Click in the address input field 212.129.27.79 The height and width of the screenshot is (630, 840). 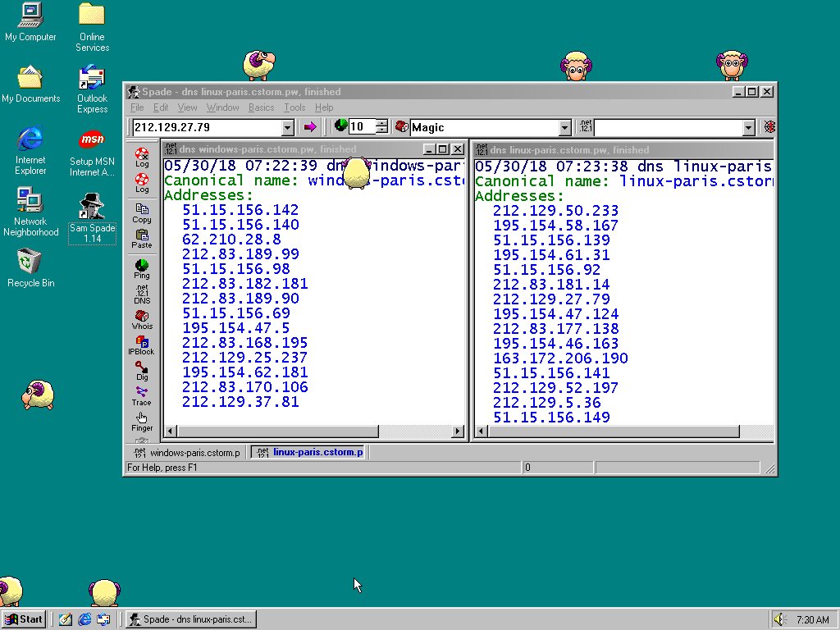(x=207, y=127)
